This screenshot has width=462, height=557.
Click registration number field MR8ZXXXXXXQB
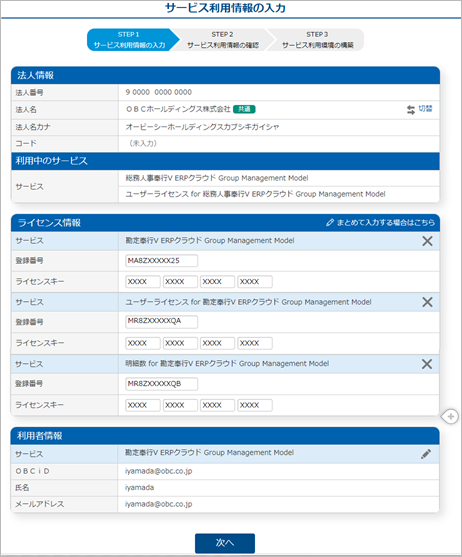point(162,384)
